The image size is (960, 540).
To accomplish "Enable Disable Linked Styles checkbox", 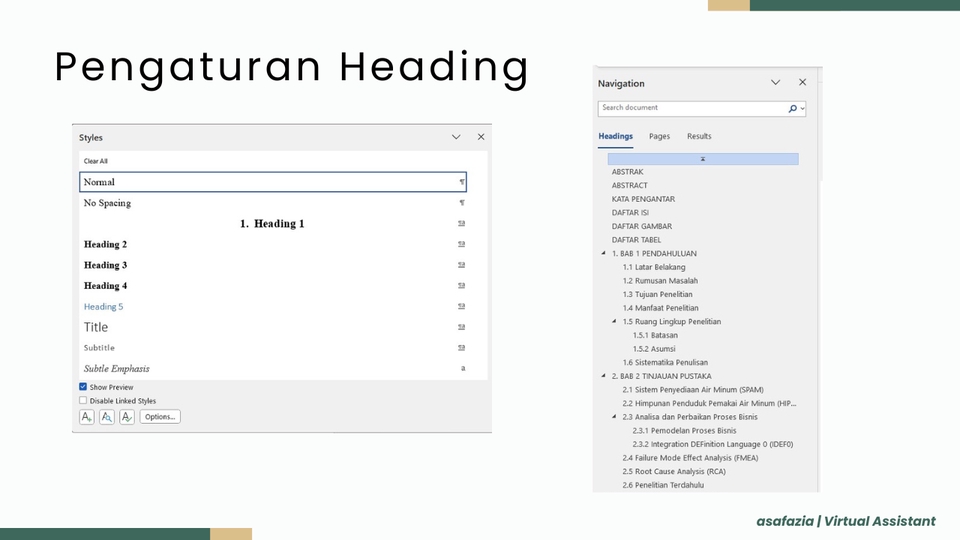I will pyautogui.click(x=83, y=401).
